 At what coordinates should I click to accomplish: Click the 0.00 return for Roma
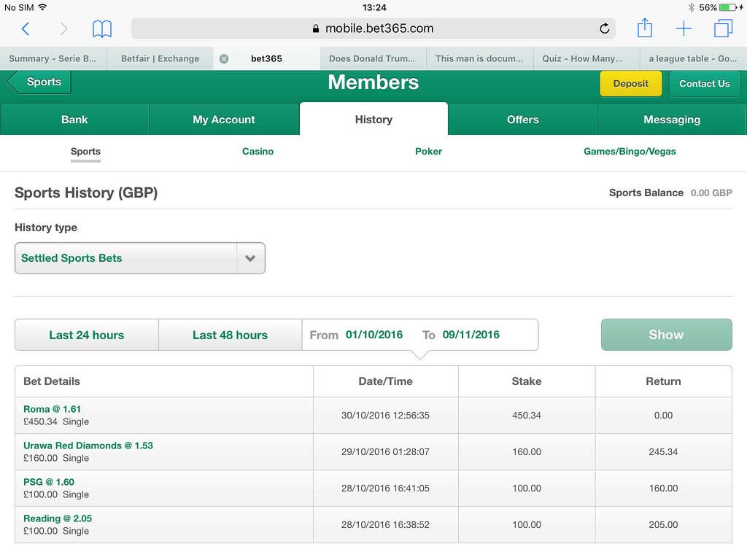point(663,415)
